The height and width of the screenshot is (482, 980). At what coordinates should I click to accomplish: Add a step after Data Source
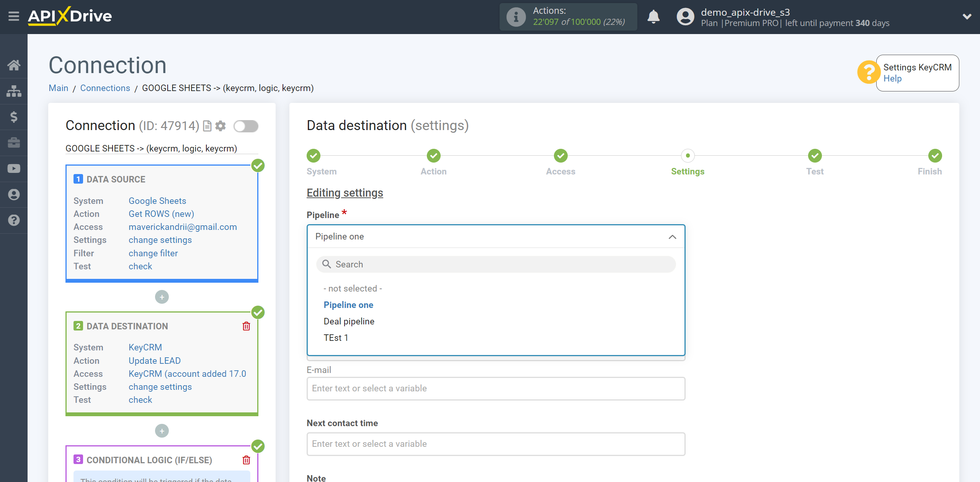click(162, 297)
